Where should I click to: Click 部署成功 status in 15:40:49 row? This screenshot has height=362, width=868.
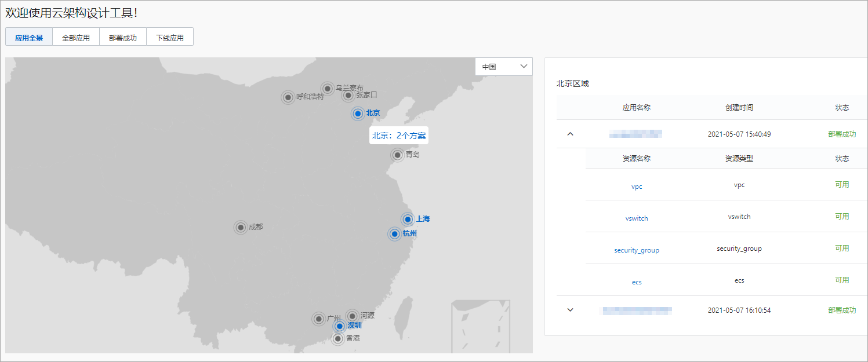click(x=842, y=134)
